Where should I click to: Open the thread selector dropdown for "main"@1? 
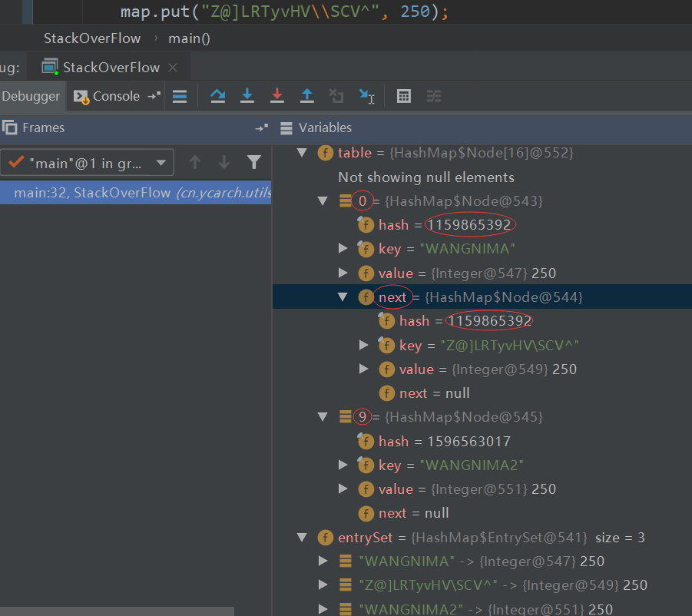161,163
